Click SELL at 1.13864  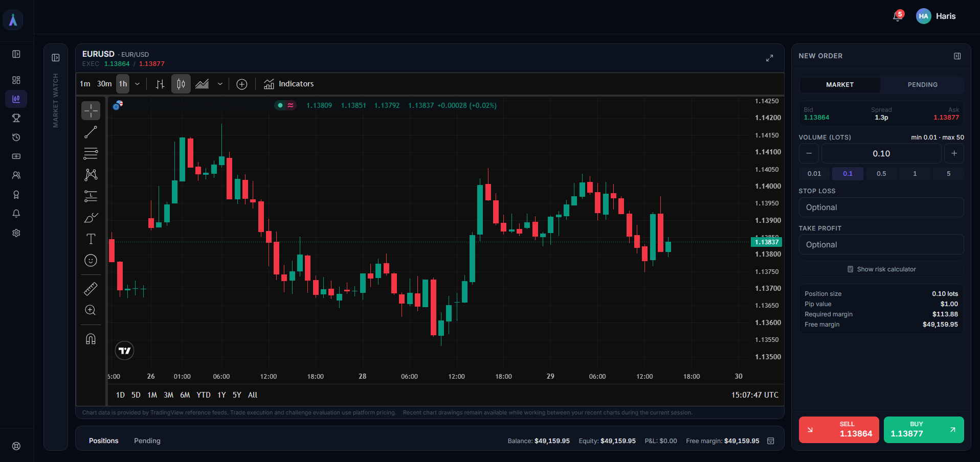(839, 430)
